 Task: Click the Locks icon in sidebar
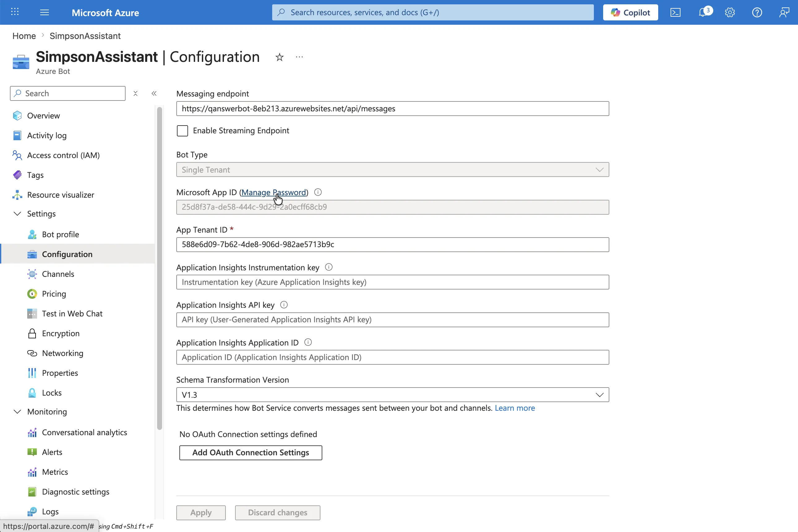pyautogui.click(x=32, y=393)
